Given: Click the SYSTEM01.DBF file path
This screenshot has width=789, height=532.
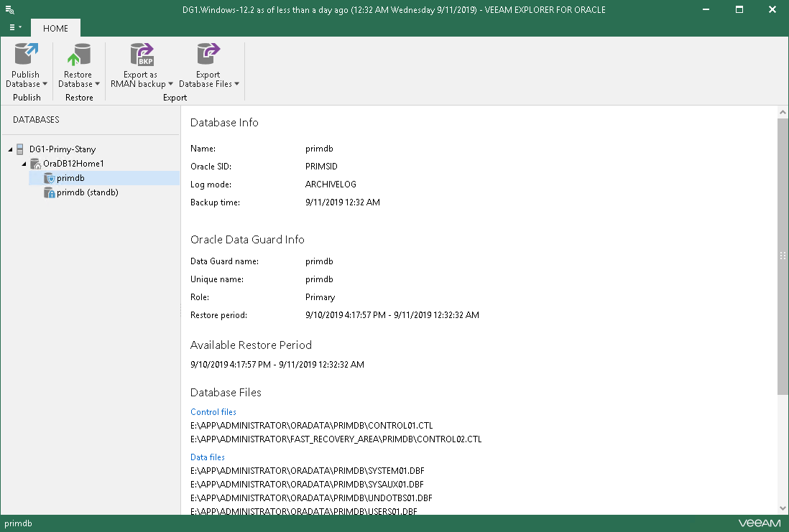Looking at the screenshot, I should 308,471.
